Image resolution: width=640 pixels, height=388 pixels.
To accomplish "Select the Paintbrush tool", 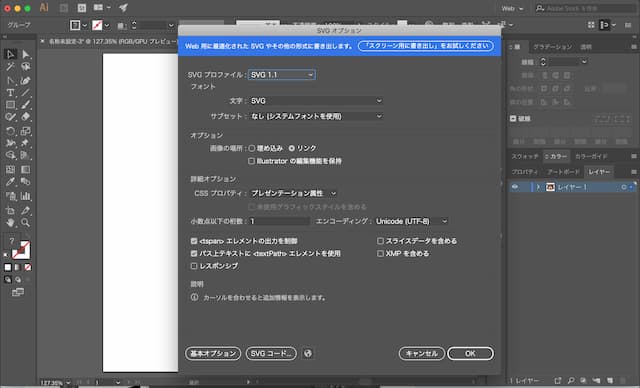I will pos(26,105).
